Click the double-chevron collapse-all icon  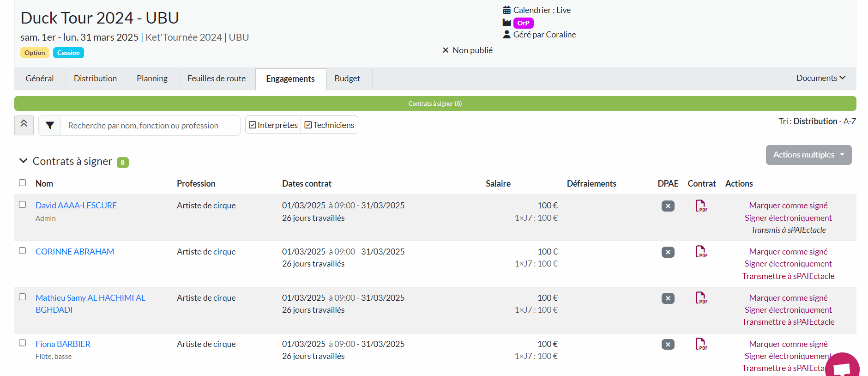(x=24, y=125)
